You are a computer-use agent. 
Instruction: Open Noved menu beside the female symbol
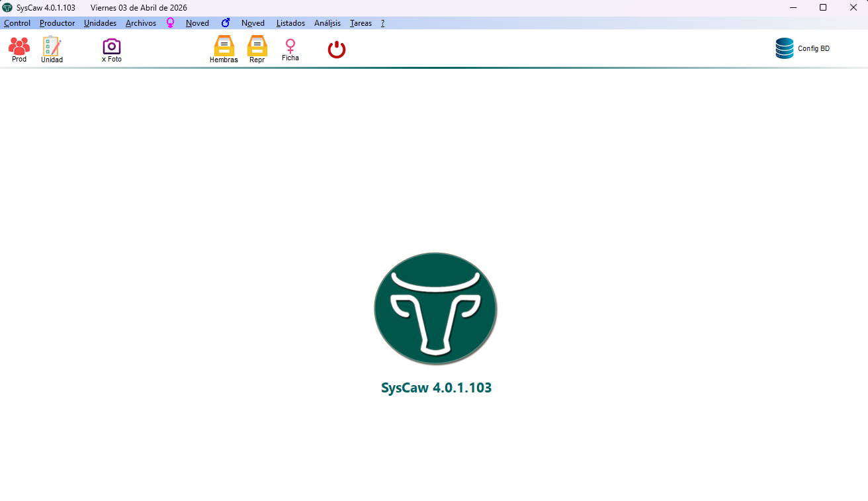197,23
